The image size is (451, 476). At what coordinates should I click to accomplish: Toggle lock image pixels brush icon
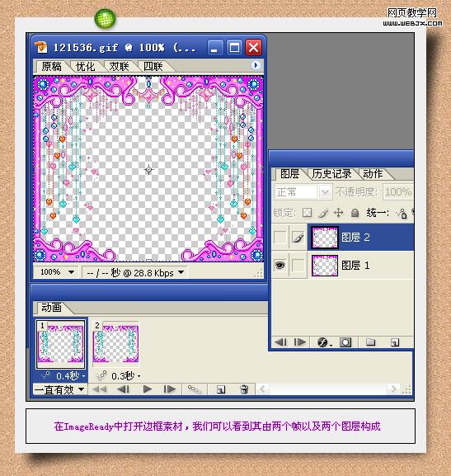[323, 213]
